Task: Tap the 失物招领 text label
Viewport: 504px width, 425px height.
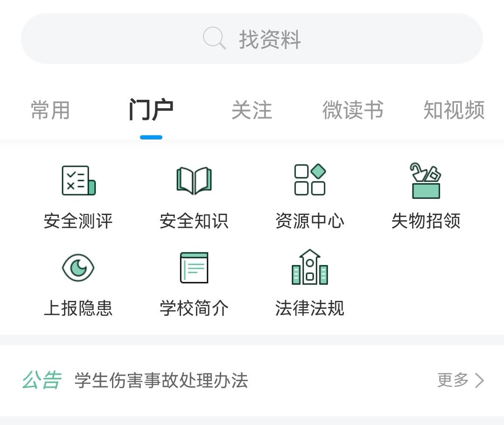Action: (x=426, y=221)
